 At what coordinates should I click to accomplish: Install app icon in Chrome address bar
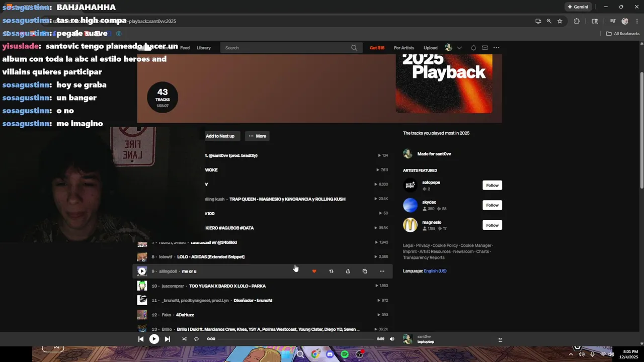click(538, 21)
